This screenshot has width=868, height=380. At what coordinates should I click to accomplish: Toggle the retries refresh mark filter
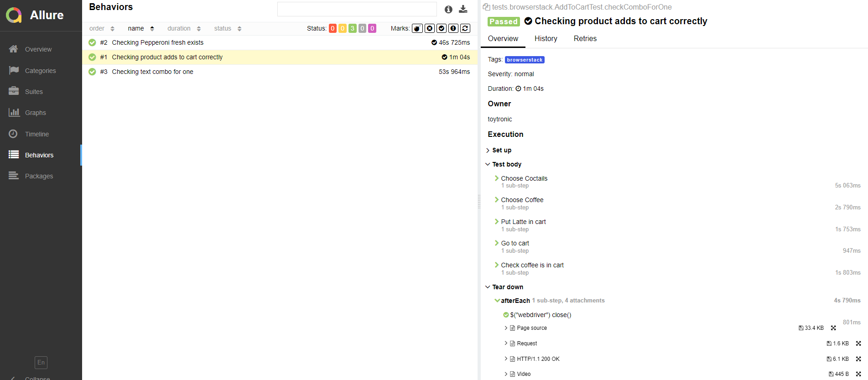[x=465, y=28]
